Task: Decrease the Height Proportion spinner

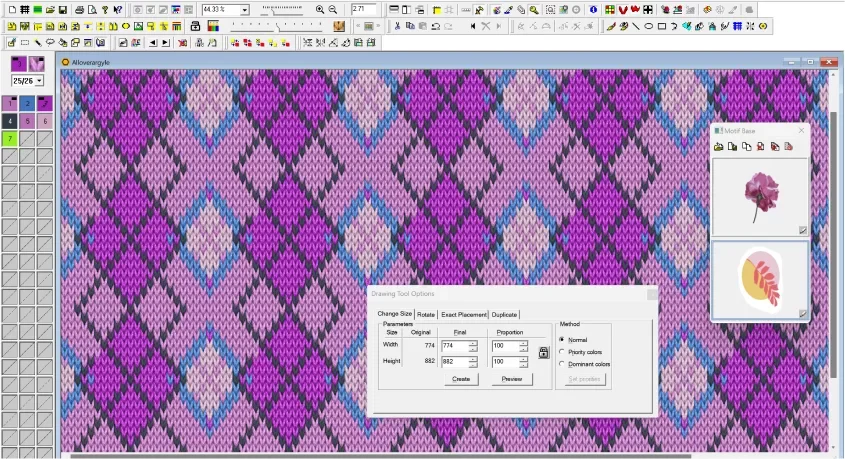Action: click(523, 365)
